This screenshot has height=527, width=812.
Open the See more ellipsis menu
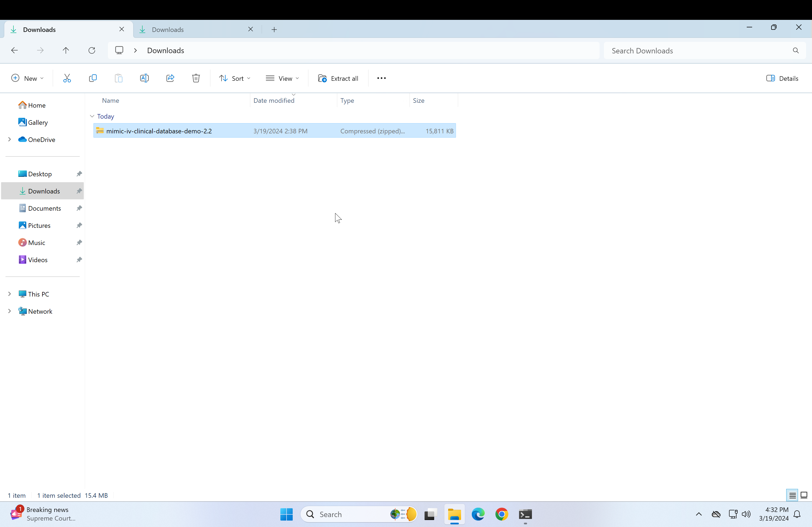point(382,78)
